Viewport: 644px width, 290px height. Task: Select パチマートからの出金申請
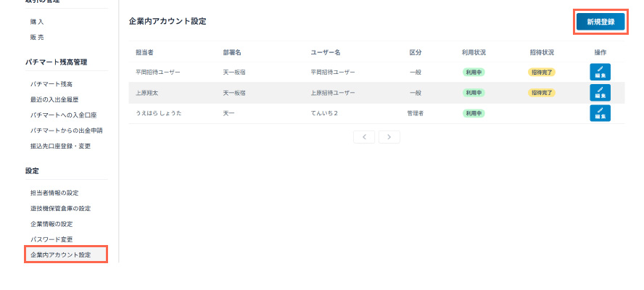tap(66, 130)
